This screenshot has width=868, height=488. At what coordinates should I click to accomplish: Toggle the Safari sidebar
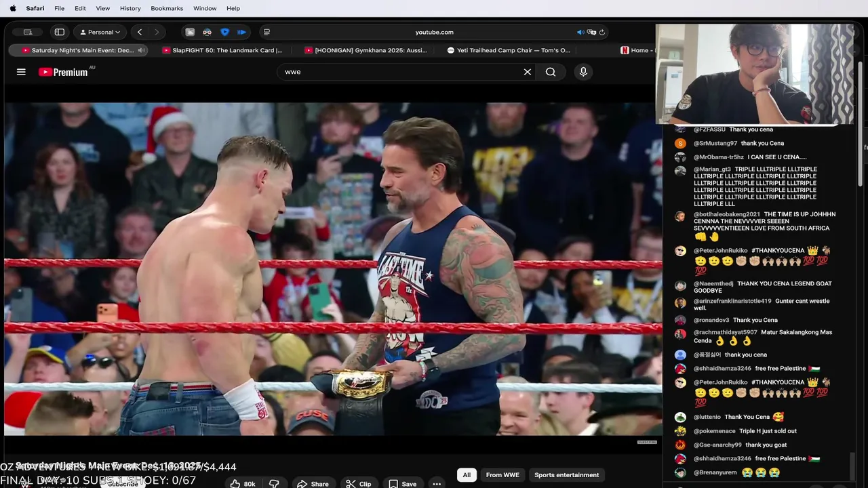(x=60, y=32)
